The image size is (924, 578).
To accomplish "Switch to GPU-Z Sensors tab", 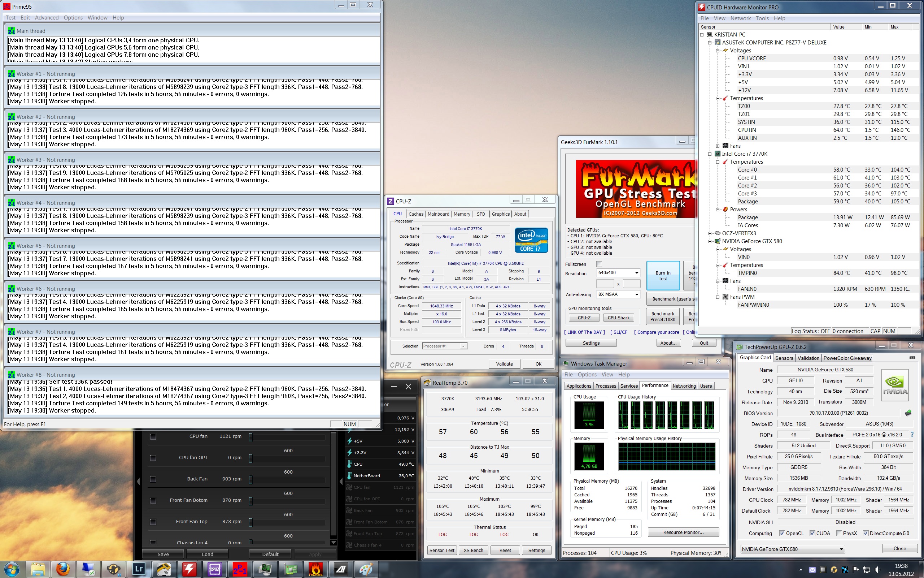I will click(x=784, y=358).
